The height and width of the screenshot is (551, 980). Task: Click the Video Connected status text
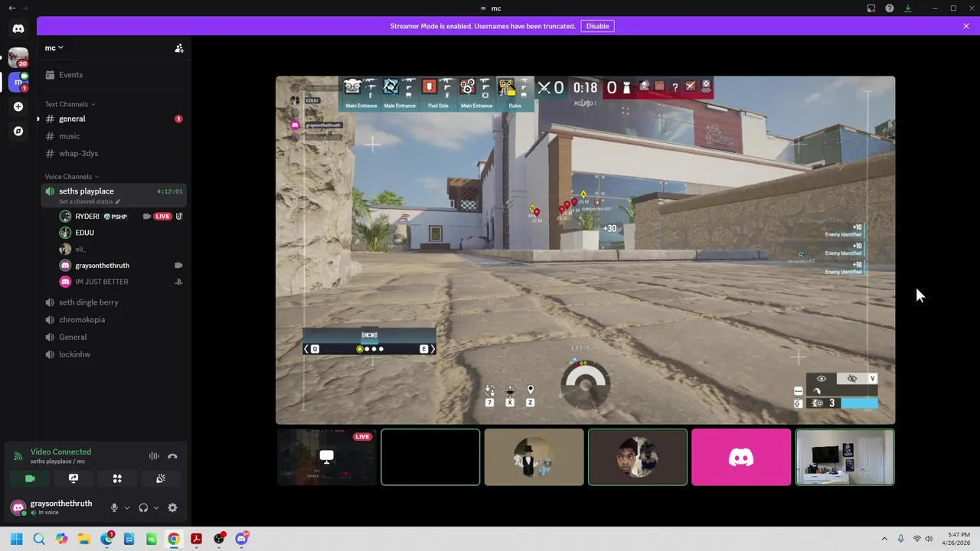pos(60,452)
